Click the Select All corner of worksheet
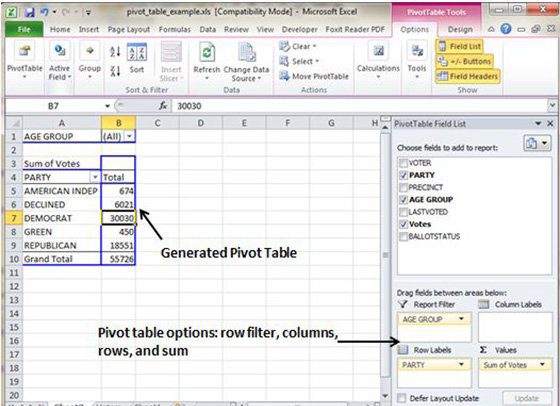The width and height of the screenshot is (560, 406). tap(14, 123)
